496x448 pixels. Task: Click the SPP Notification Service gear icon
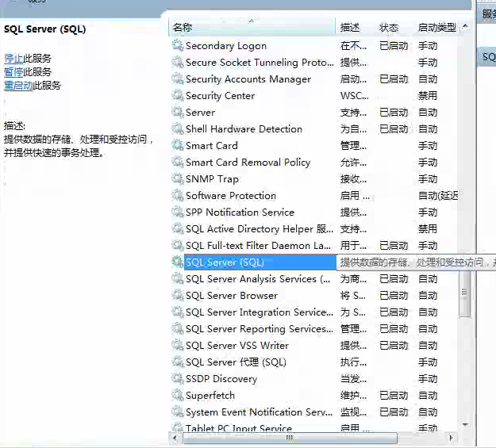(178, 213)
